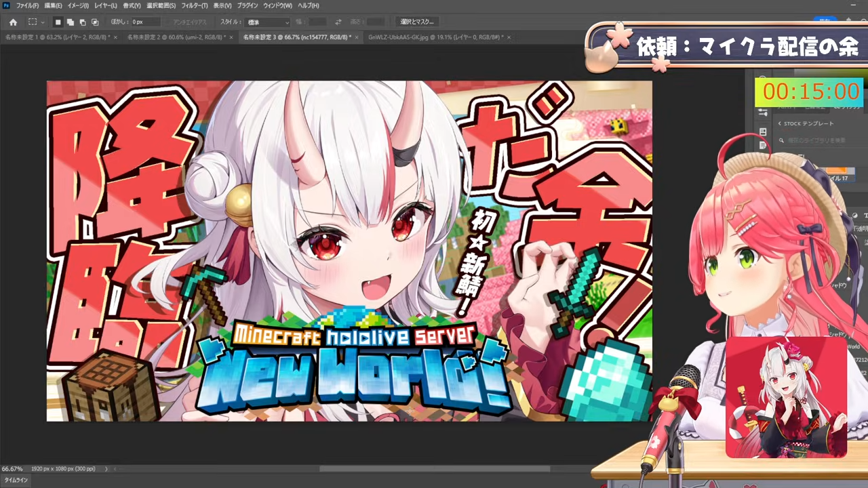Image resolution: width=868 pixels, height=488 pixels.
Task: Toggle the anti-alias (アンチエイリアス) option
Action: [189, 22]
